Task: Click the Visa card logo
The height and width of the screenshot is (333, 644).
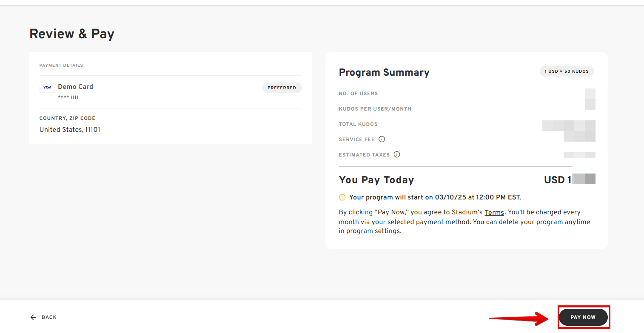Action: pos(47,87)
